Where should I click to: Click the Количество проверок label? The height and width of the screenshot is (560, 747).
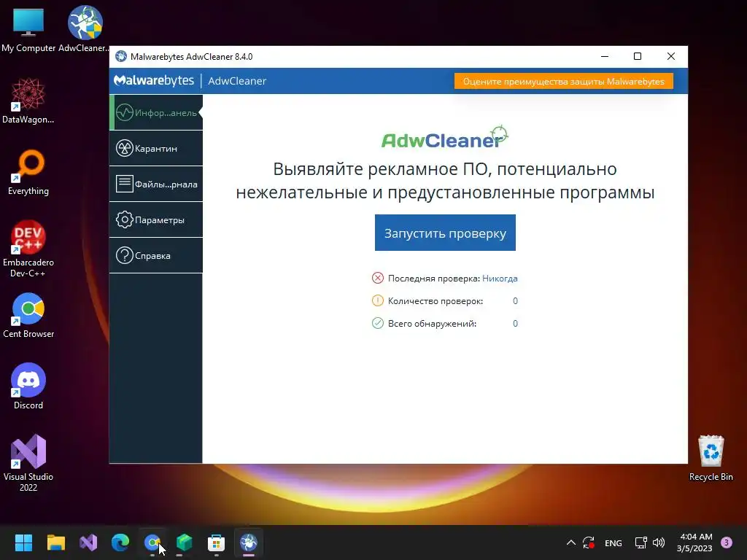coord(436,301)
